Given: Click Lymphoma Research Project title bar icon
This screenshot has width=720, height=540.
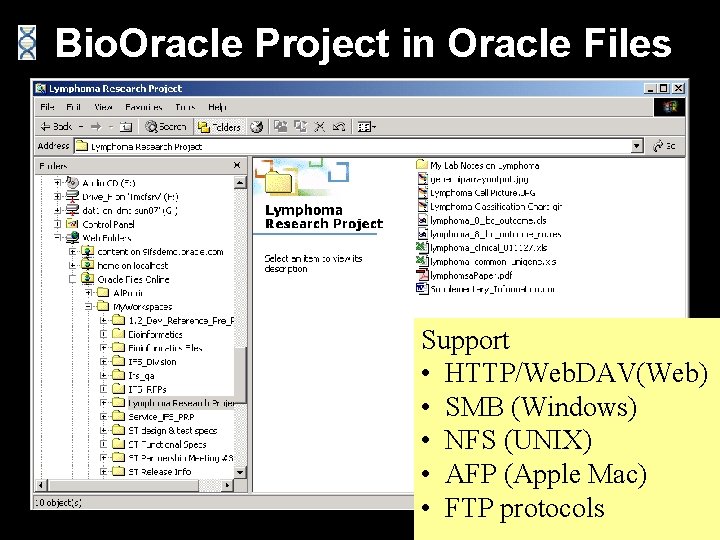Looking at the screenshot, I should (x=41, y=88).
